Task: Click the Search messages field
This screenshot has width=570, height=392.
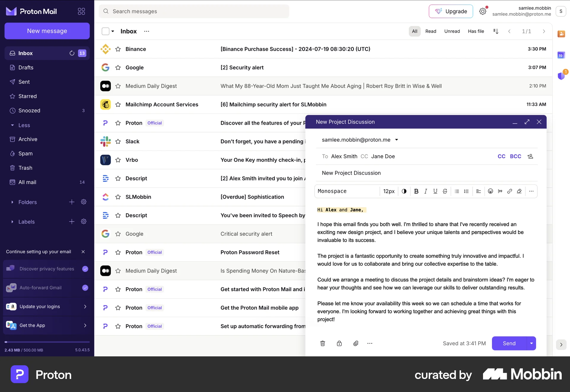Action: (194, 11)
